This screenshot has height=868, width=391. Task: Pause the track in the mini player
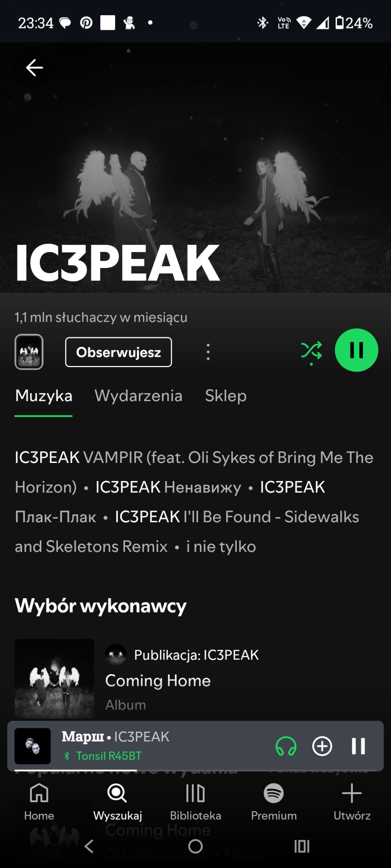(358, 746)
